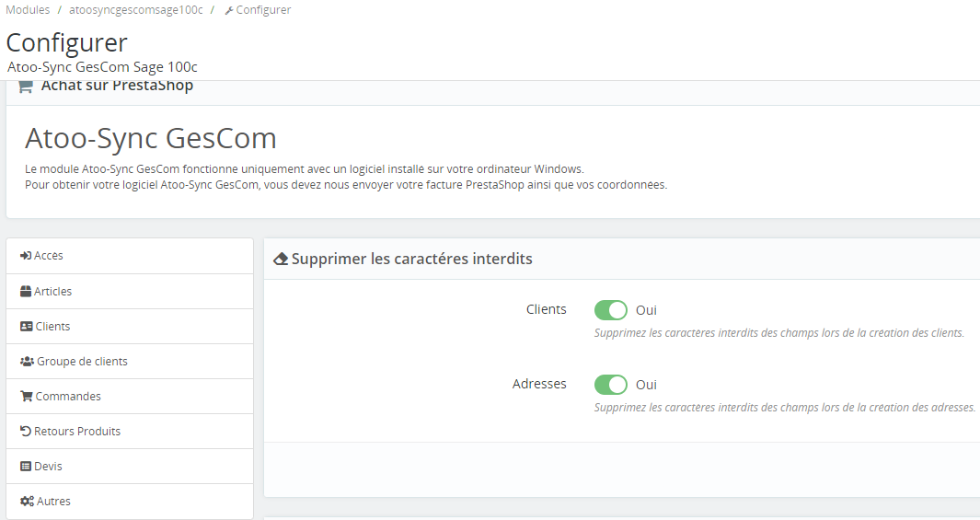Toggle the Clients forbidden characters switch
Viewport: 980px width, 520px height.
point(611,310)
